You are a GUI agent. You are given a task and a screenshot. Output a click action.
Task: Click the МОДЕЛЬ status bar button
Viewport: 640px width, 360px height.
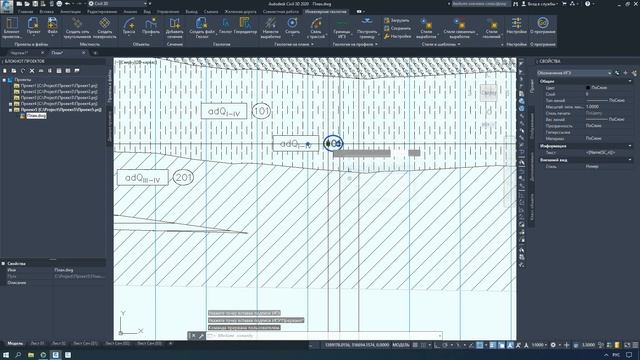click(x=401, y=345)
